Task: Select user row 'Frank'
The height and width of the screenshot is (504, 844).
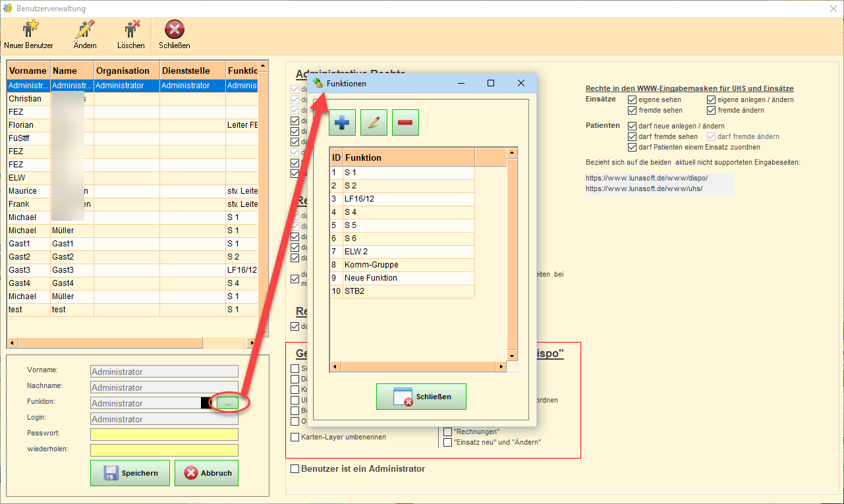Action: click(132, 204)
